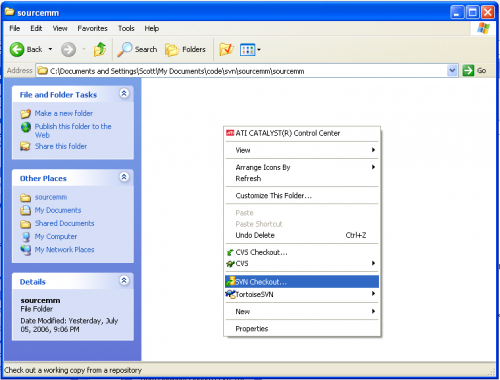Click the My Computer icon
Viewport: 500px width, 380px height.
point(26,237)
